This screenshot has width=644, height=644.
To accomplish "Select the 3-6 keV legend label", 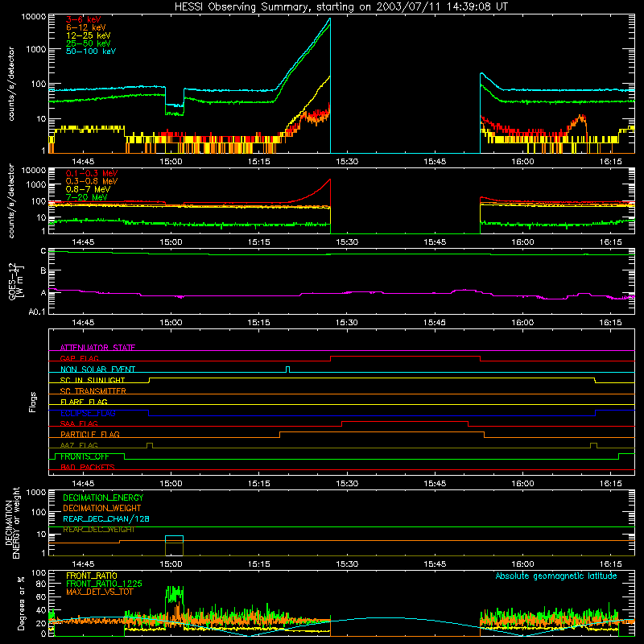I will 84,19.
